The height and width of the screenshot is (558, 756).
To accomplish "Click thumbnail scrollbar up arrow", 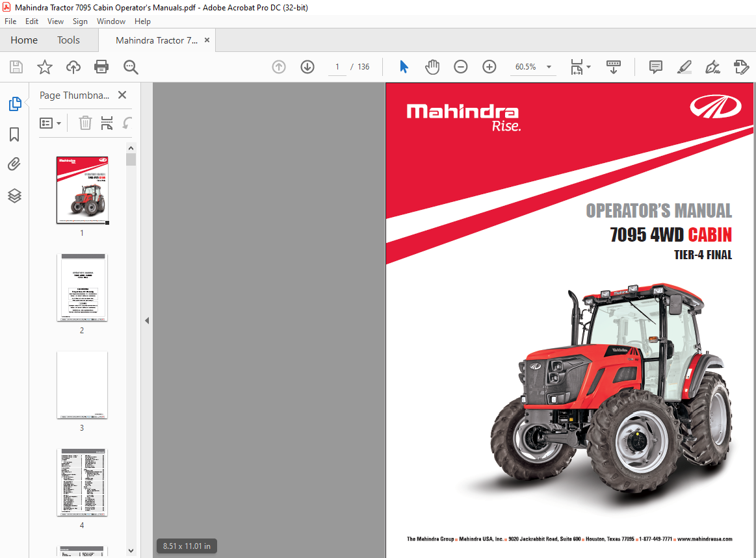I will coord(131,148).
